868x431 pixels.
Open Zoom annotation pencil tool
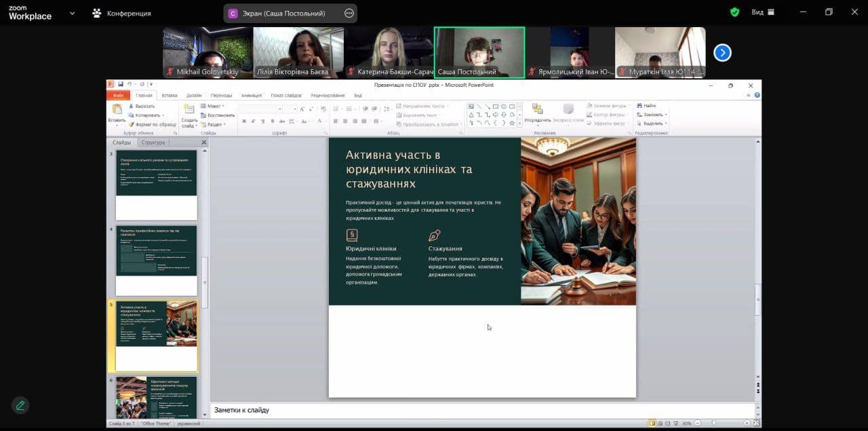point(20,405)
